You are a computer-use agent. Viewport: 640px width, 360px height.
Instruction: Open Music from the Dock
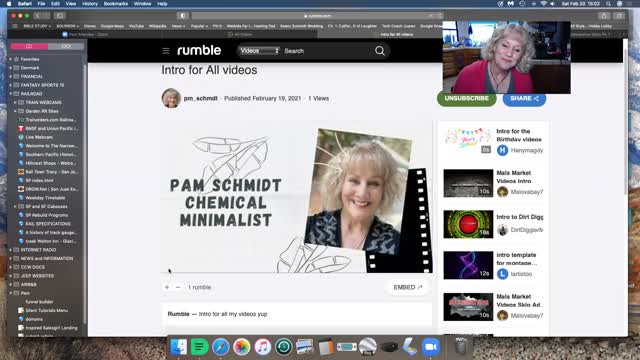263,347
